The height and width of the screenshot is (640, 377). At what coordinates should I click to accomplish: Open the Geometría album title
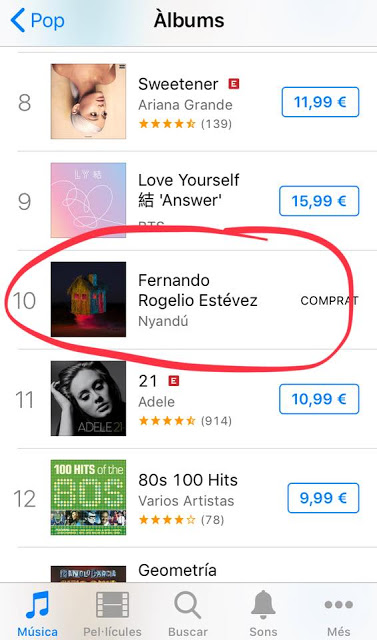(x=177, y=570)
